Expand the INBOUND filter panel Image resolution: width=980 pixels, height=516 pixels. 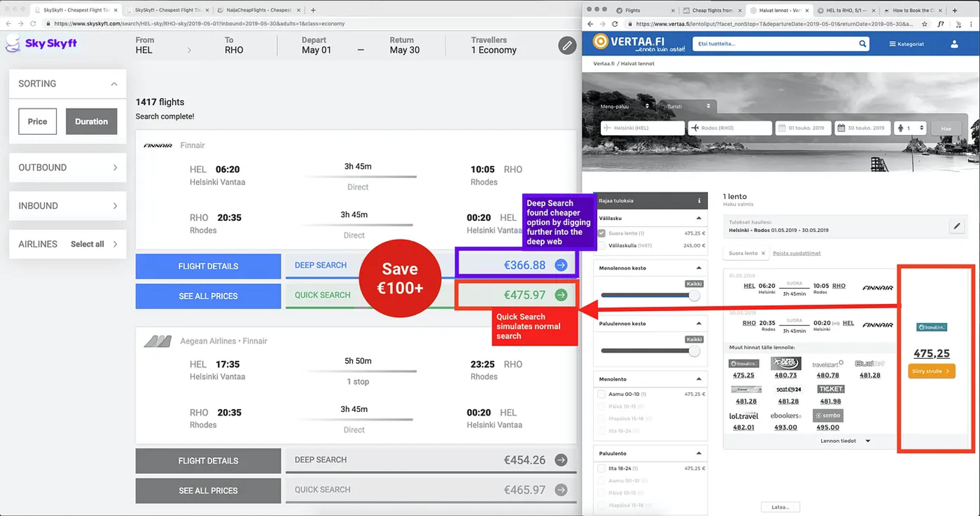68,206
